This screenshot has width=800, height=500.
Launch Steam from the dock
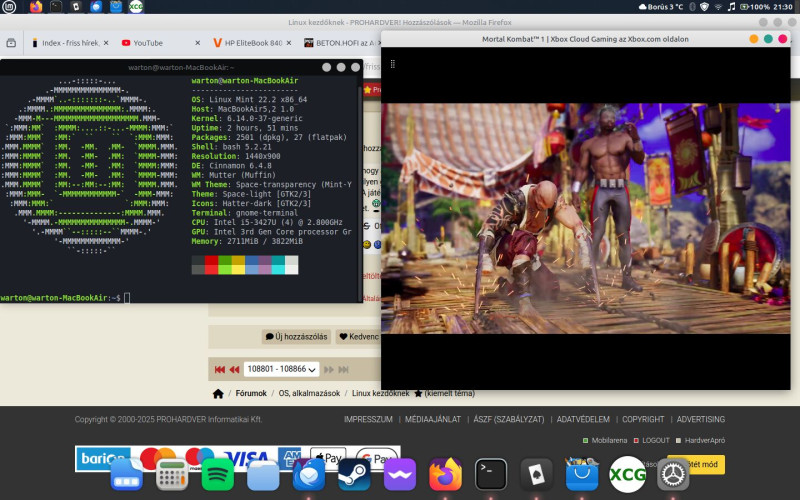pyautogui.click(x=354, y=474)
